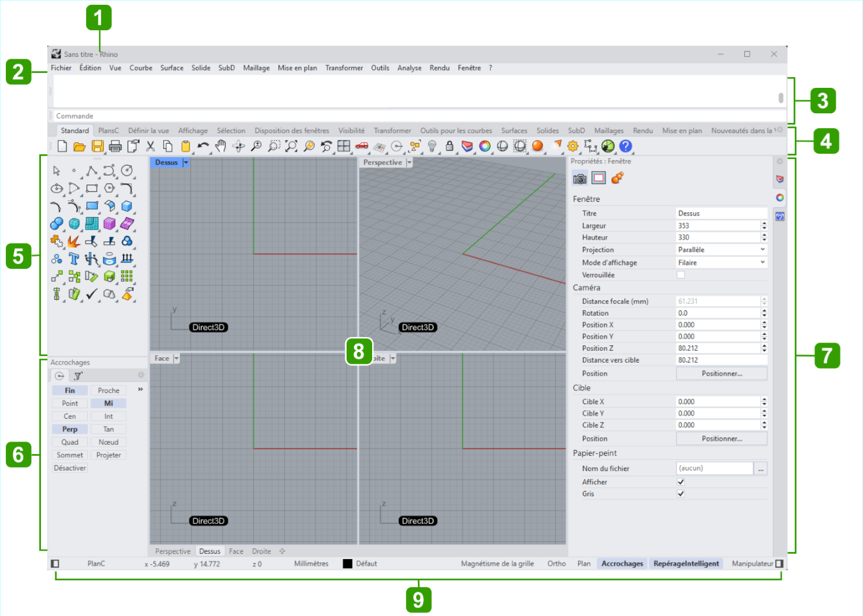The width and height of the screenshot is (863, 616).
Task: Click the browse button next to Nom du fichier
Action: coord(761,469)
